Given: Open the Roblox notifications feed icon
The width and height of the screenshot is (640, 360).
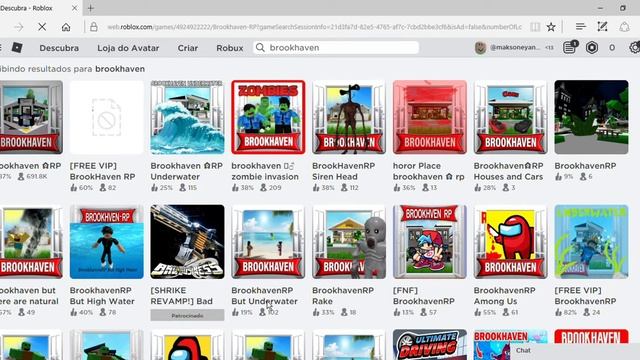Looking at the screenshot, I should pos(569,47).
